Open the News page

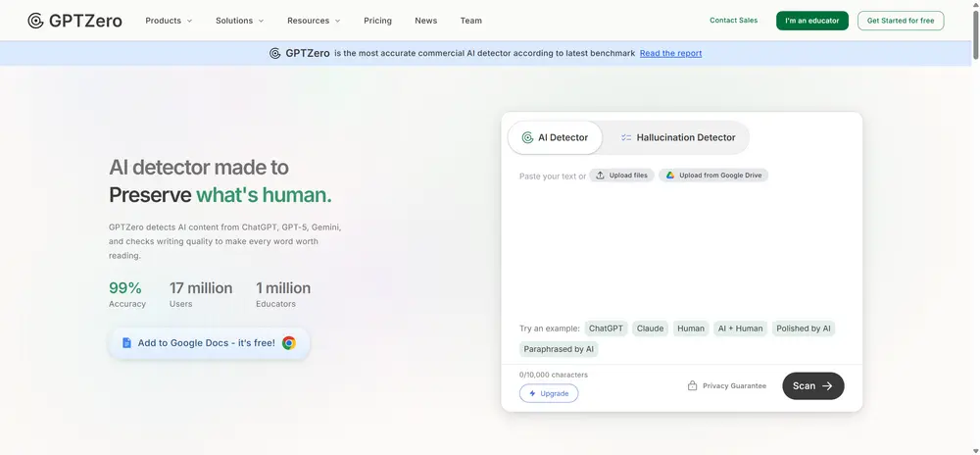coord(425,21)
